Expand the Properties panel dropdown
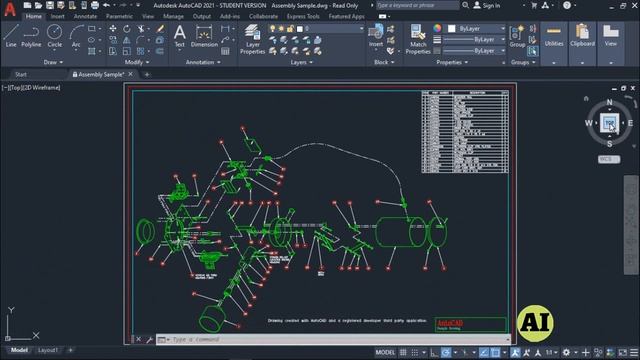This screenshot has width=640, height=360. point(452,62)
